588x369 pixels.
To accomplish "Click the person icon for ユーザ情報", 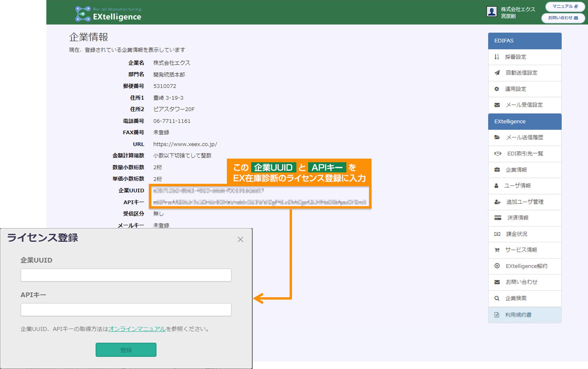I will pyautogui.click(x=496, y=186).
